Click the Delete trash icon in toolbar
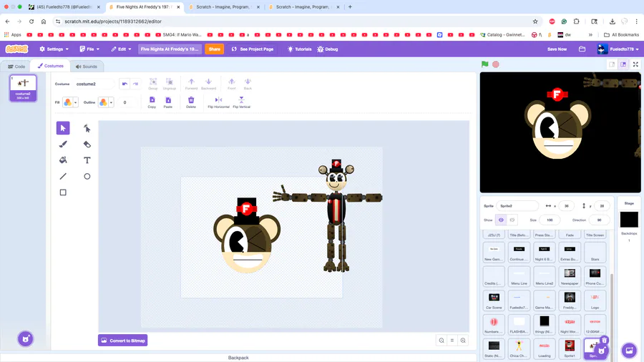 pos(191,102)
